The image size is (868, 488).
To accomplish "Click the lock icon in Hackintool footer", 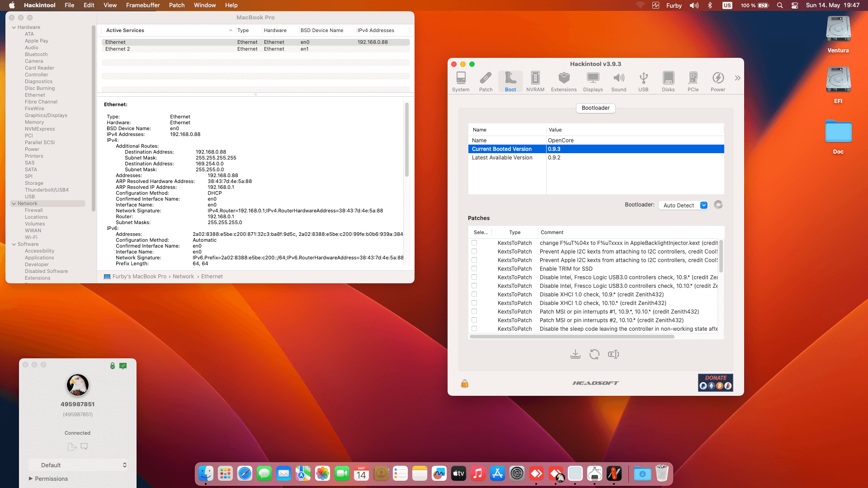I will pos(464,384).
